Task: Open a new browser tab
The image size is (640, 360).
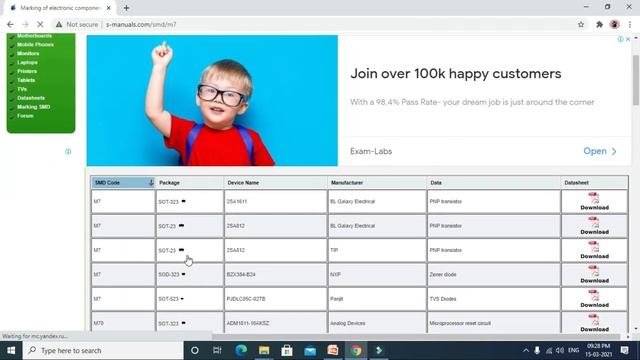Action: (x=126, y=8)
